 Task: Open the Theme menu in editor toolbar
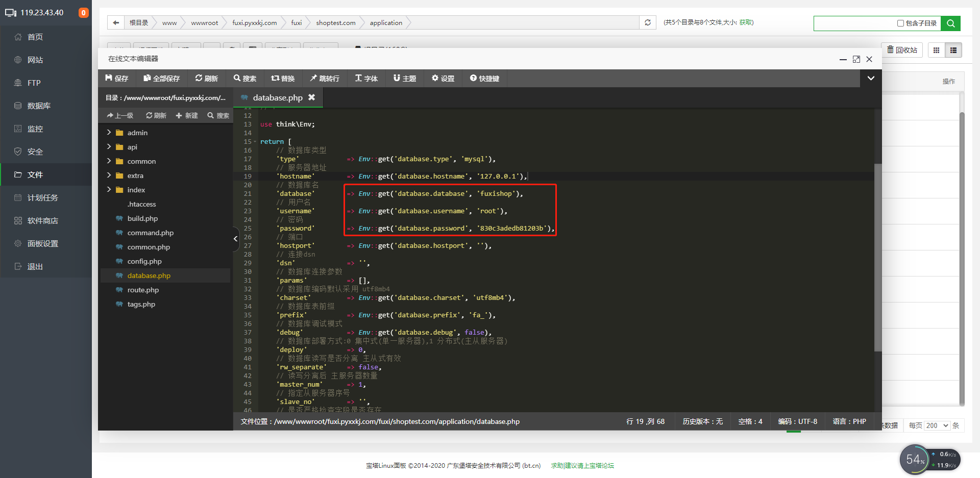(405, 78)
